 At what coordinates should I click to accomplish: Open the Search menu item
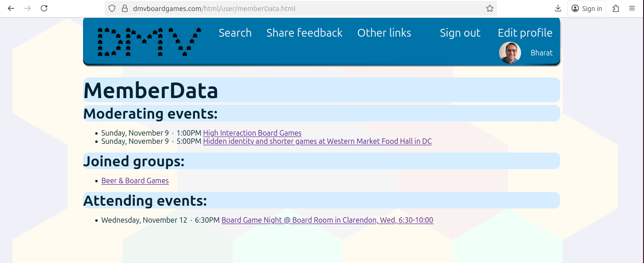click(235, 33)
